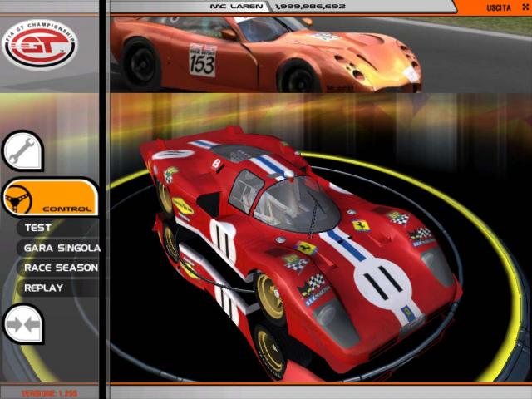This screenshot has height=399, width=532.
Task: Click the Versione 1.255 label
Action: (50, 393)
